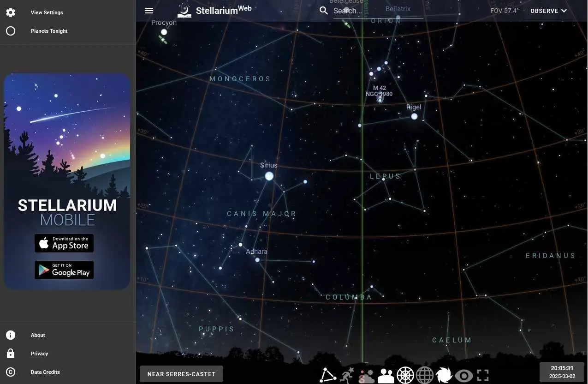
Task: Toggle constellation art figures
Action: [347, 375]
